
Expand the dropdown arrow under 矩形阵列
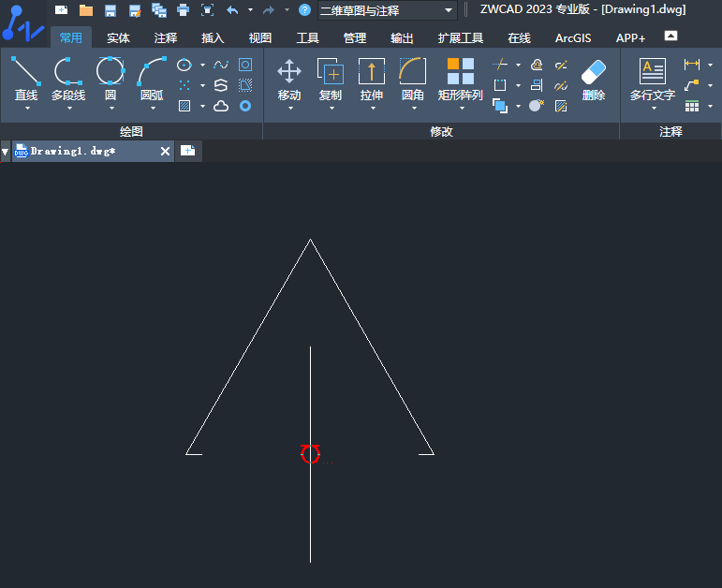click(x=462, y=109)
